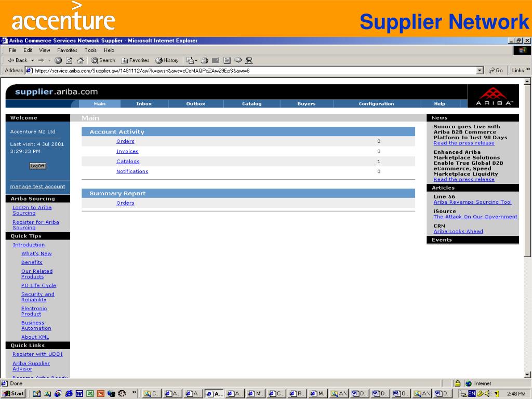The image size is (532, 399).
Task: Show the browsing History pane
Action: tap(167, 60)
